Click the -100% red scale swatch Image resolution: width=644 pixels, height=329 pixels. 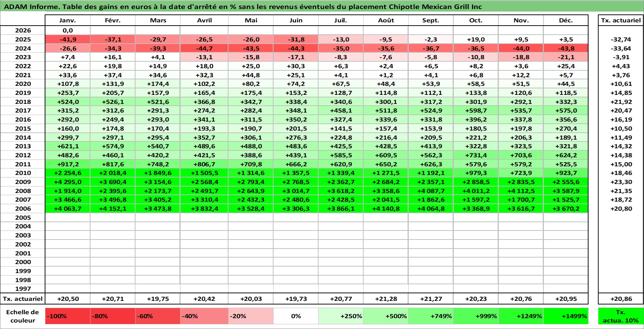(x=68, y=316)
